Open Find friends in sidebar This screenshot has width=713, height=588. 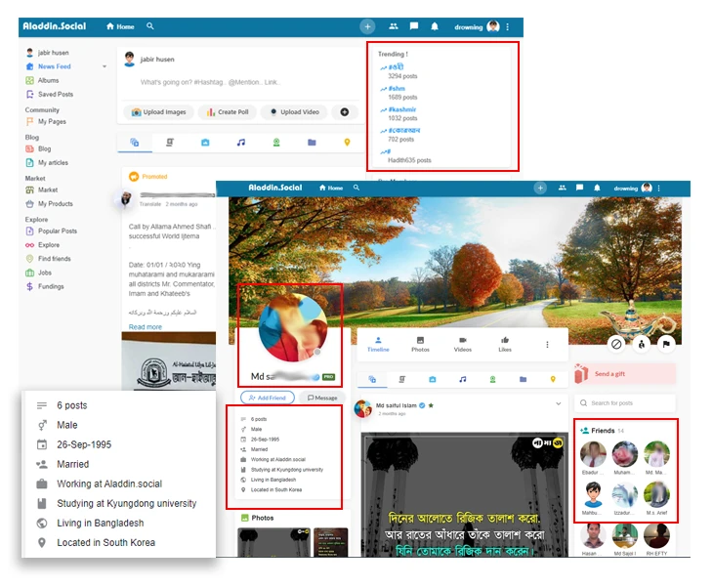coord(48,259)
